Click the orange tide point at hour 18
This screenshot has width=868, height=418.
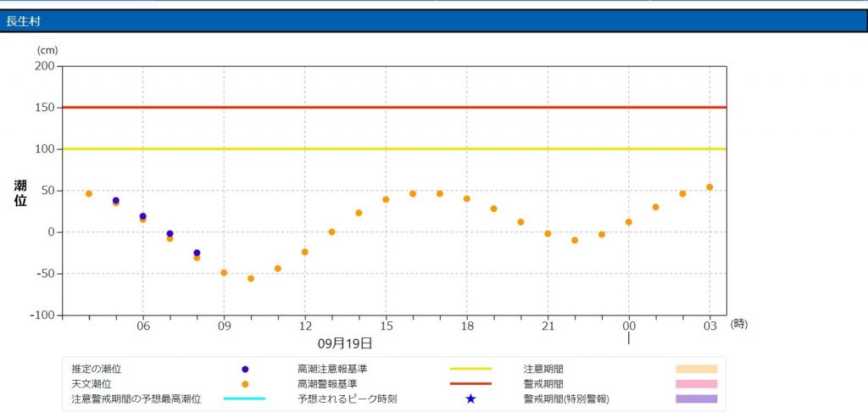click(x=467, y=198)
